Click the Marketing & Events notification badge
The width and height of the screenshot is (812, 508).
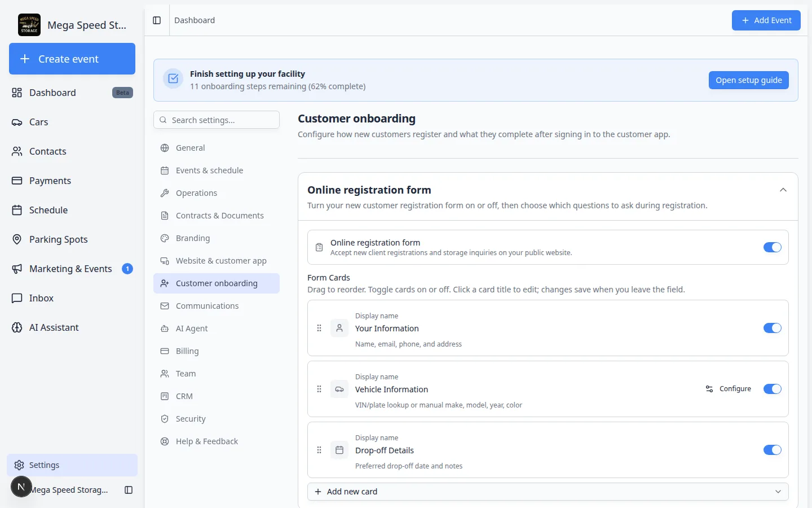point(127,269)
